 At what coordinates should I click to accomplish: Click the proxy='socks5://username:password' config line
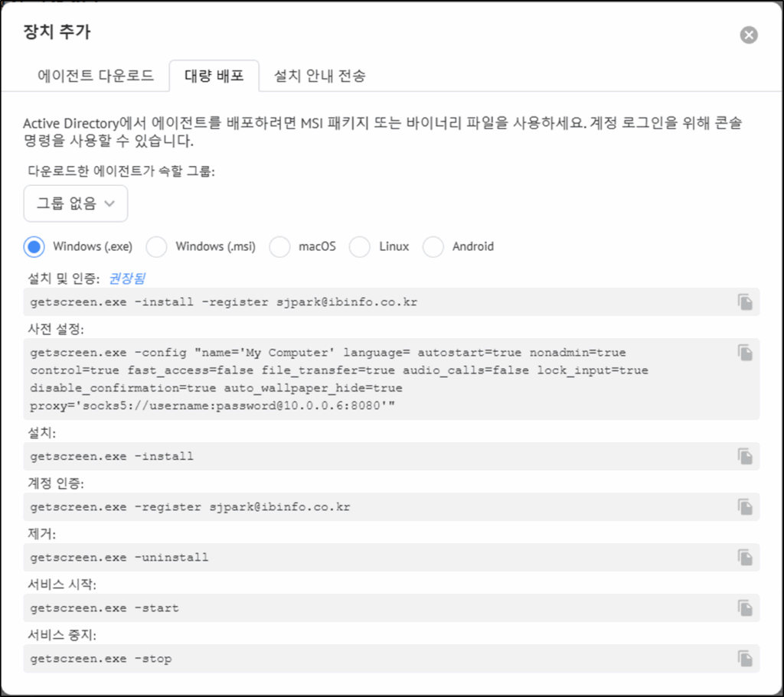pyautogui.click(x=213, y=405)
